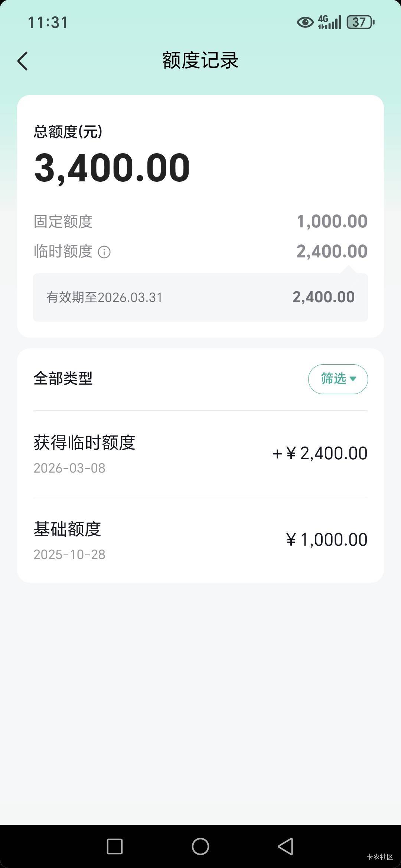Tap the 4G signal strength icon
This screenshot has width=401, height=868.
(x=329, y=23)
